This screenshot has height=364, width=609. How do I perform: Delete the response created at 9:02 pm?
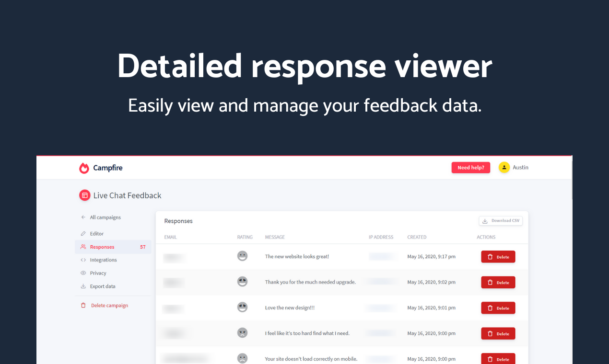point(498,282)
